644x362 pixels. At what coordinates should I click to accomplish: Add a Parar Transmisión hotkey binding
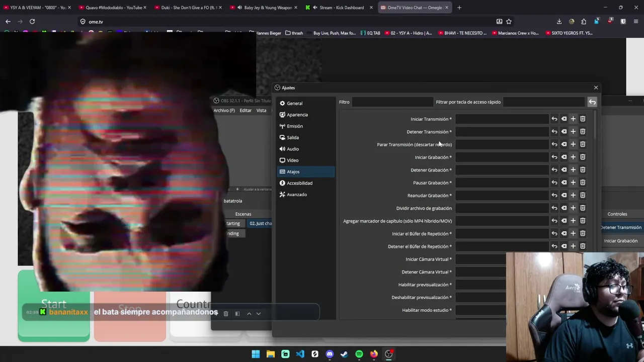pyautogui.click(x=573, y=144)
